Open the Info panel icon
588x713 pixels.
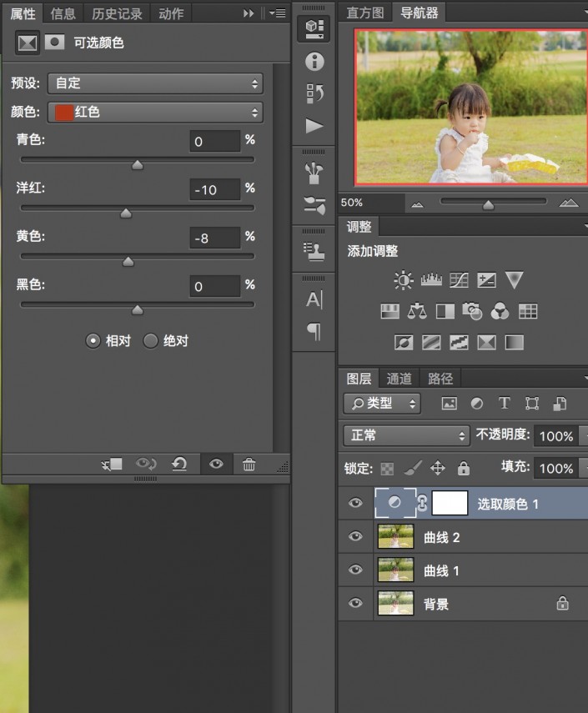[314, 62]
